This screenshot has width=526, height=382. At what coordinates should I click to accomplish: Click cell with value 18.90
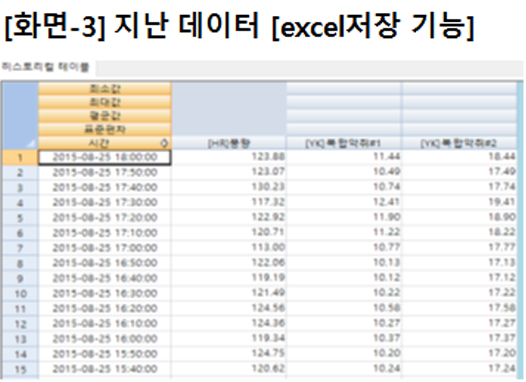tap(459, 217)
